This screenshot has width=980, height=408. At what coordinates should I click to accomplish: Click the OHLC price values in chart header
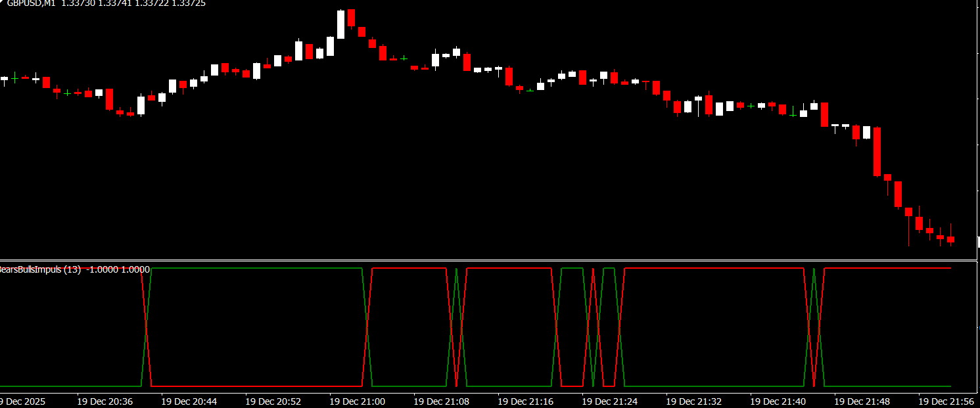point(133,3)
